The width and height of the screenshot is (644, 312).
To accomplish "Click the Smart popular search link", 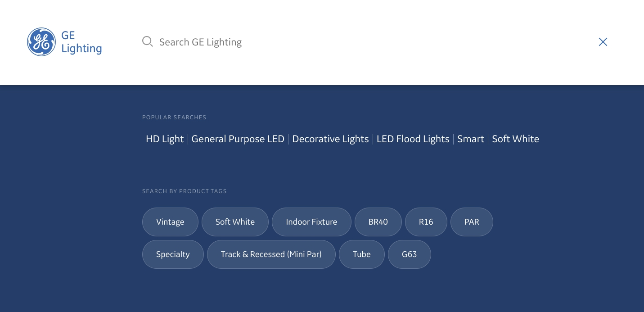I will pos(470,139).
